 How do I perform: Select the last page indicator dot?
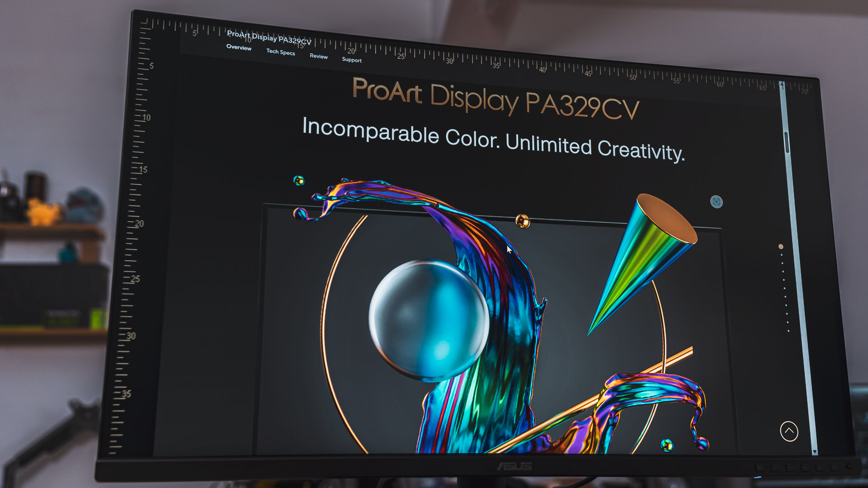(x=788, y=331)
